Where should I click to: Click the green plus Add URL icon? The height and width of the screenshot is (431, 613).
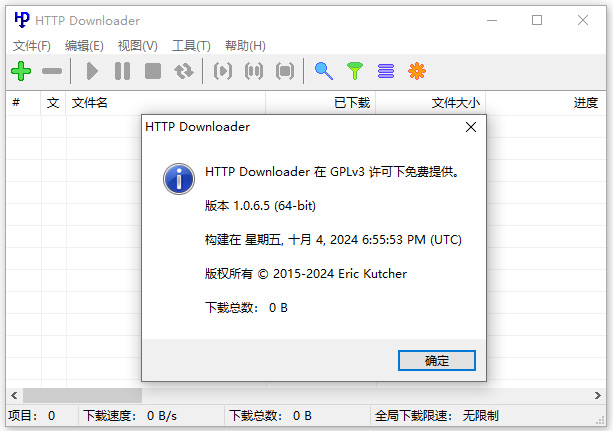pos(21,71)
